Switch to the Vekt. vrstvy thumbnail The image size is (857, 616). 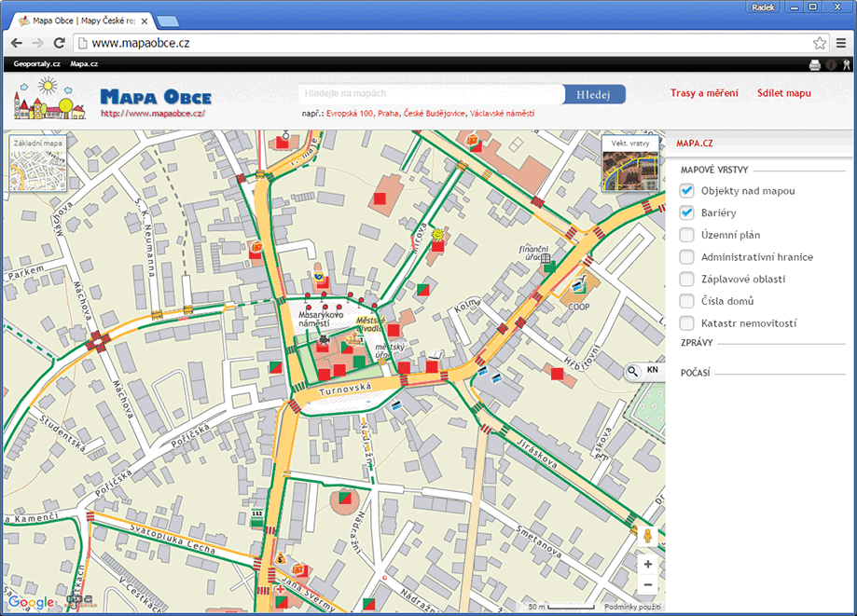coord(630,163)
